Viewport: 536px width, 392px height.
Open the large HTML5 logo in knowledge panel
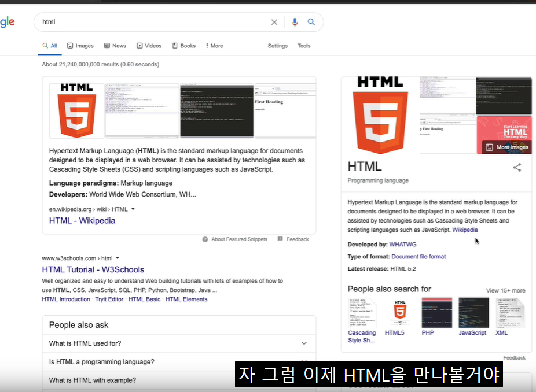(x=380, y=116)
